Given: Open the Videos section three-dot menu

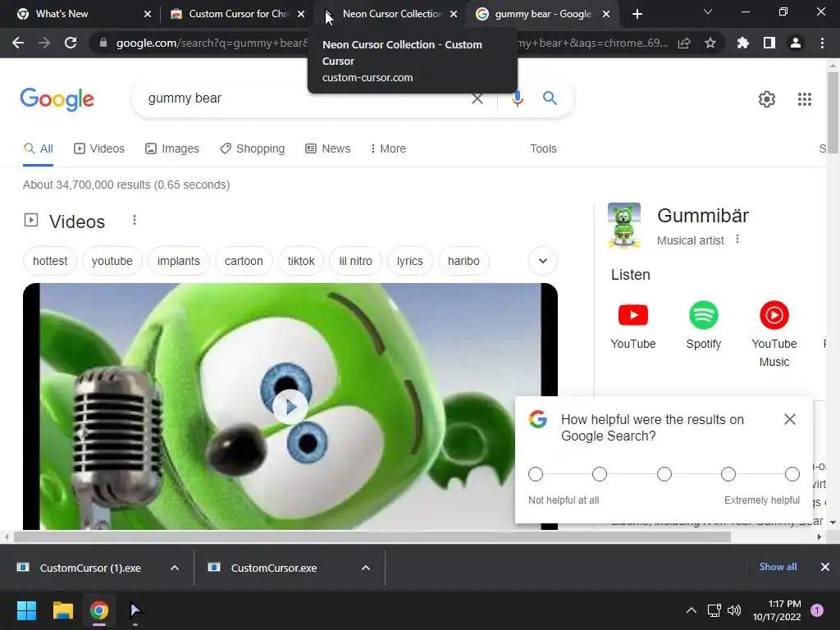Looking at the screenshot, I should click(135, 220).
